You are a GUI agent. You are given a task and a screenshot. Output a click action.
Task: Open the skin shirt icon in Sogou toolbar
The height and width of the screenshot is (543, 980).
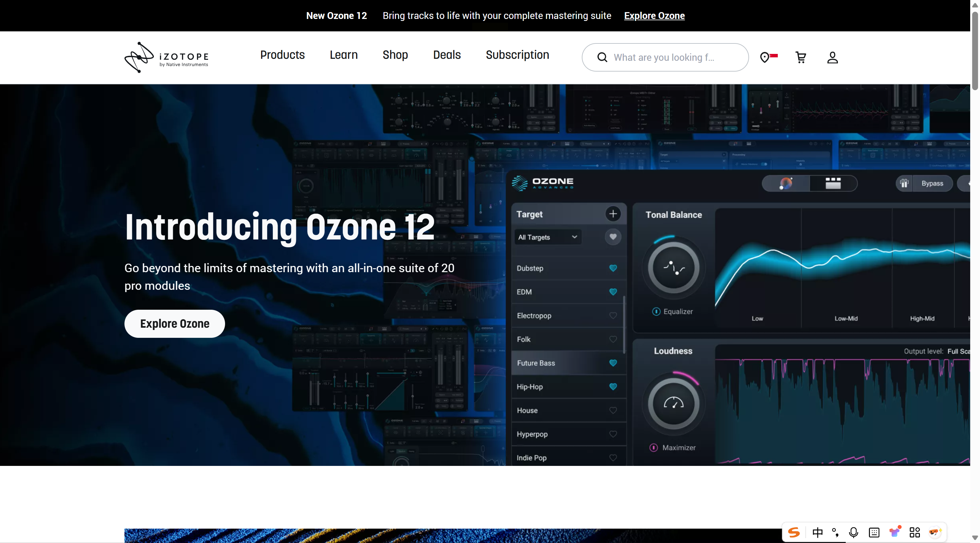point(894,532)
